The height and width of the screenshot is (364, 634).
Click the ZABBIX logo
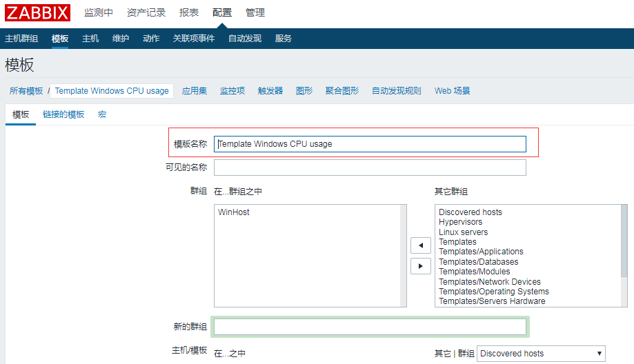38,12
